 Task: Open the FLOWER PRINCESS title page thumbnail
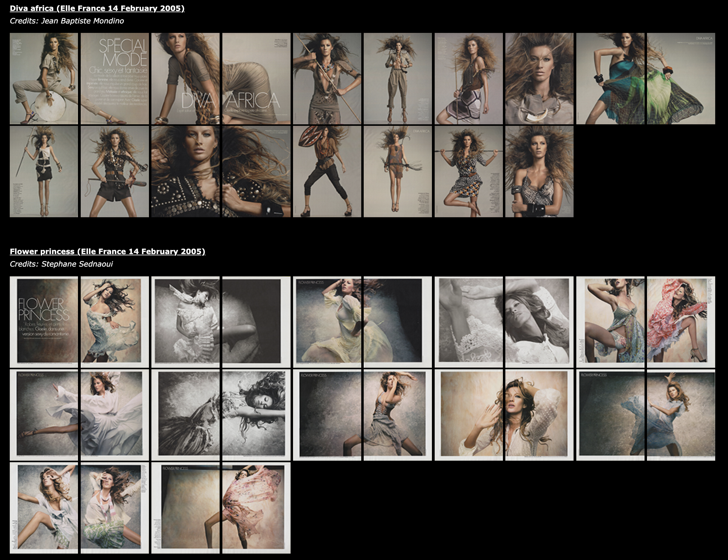[x=44, y=322]
